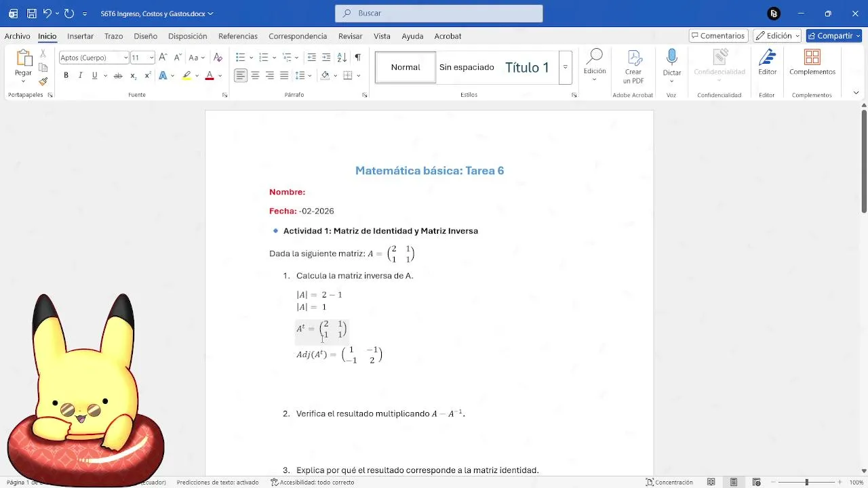868x488 pixels.
Task: Click the Comentarios button
Action: coord(718,36)
